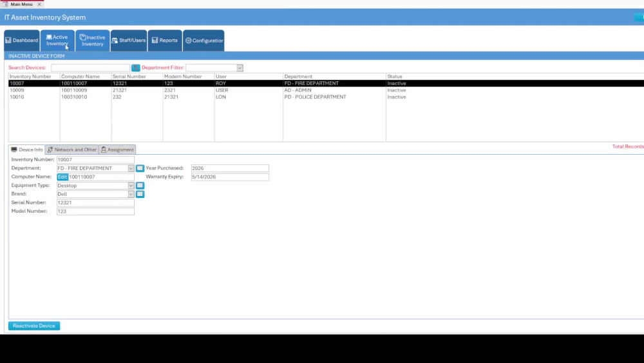
Task: Click the Model Number field
Action: [95, 211]
